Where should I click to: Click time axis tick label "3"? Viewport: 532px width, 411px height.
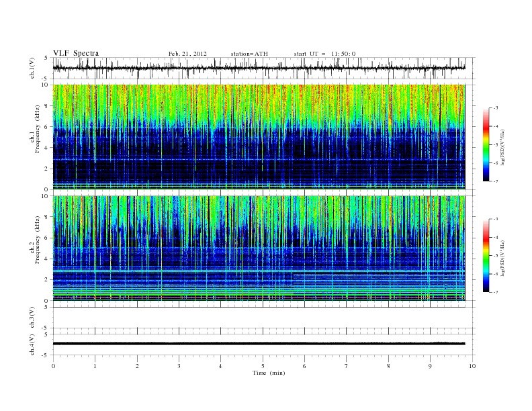179,366
